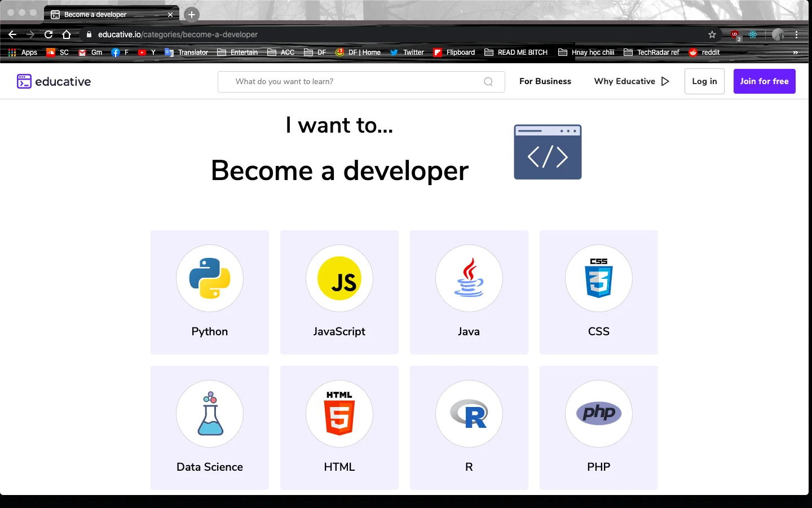
Task: Open the YouTube Y bookmark
Action: click(147, 52)
